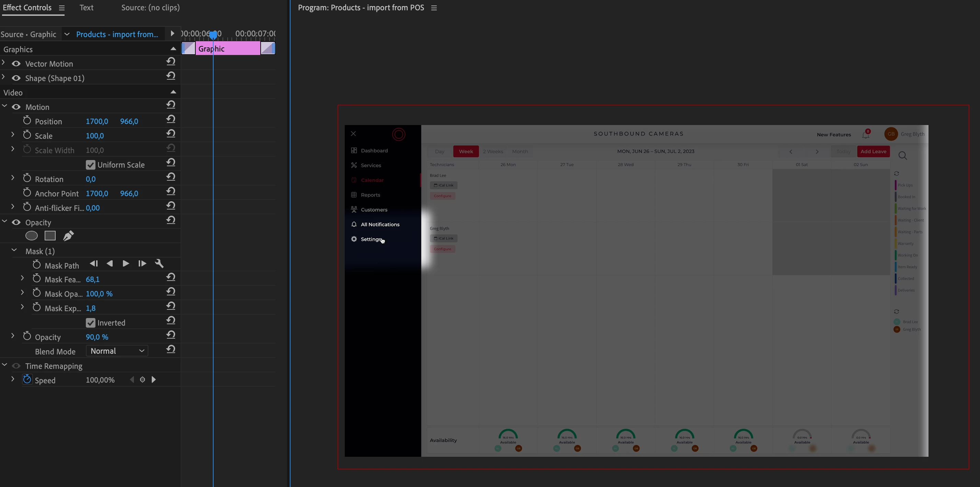Track selected mask forward play button
Viewport: 980px width, 487px height.
(126, 263)
